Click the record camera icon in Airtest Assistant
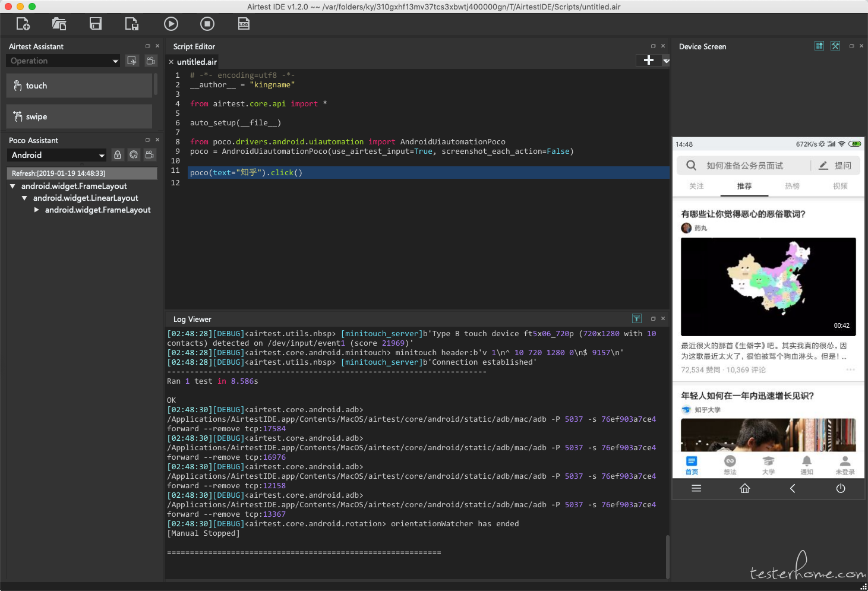Image resolution: width=868 pixels, height=591 pixels. coord(151,61)
